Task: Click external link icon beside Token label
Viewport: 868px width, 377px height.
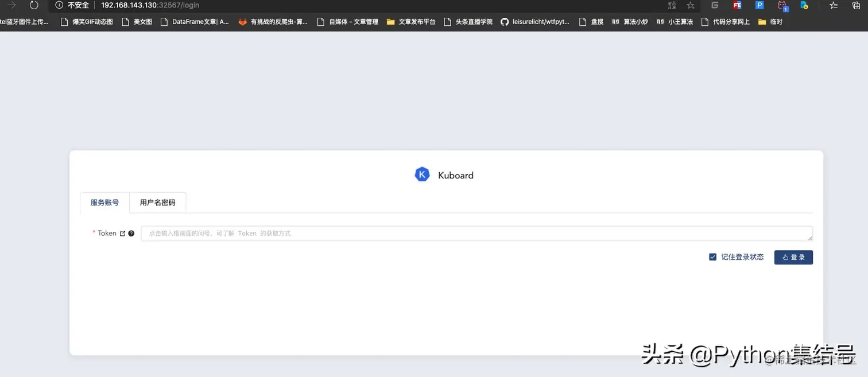Action: coord(121,233)
